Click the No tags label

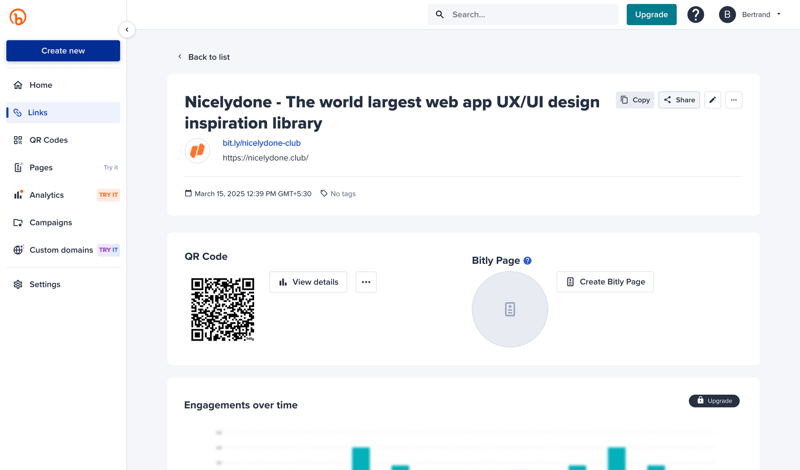[x=343, y=193]
